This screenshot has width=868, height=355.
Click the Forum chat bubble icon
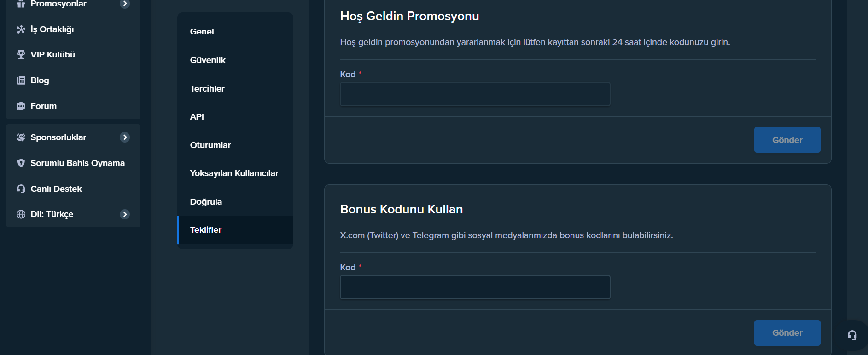click(21, 106)
